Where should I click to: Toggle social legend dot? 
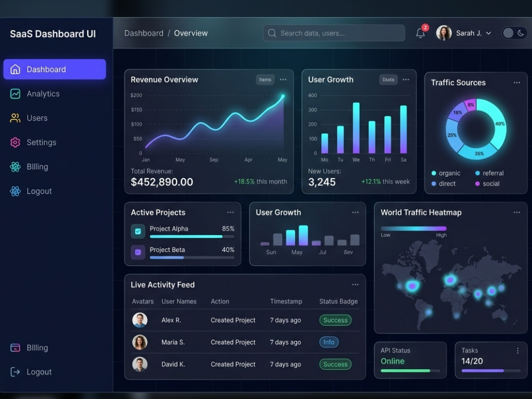(477, 184)
